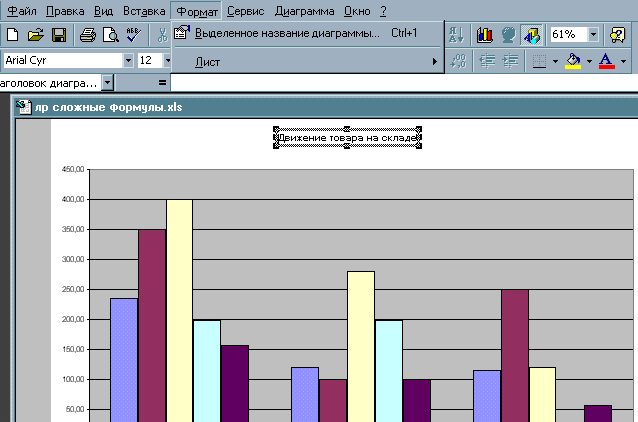Viewport: 638px width, 422px height.
Task: Click the decrease decimal icon
Action: [x=458, y=61]
